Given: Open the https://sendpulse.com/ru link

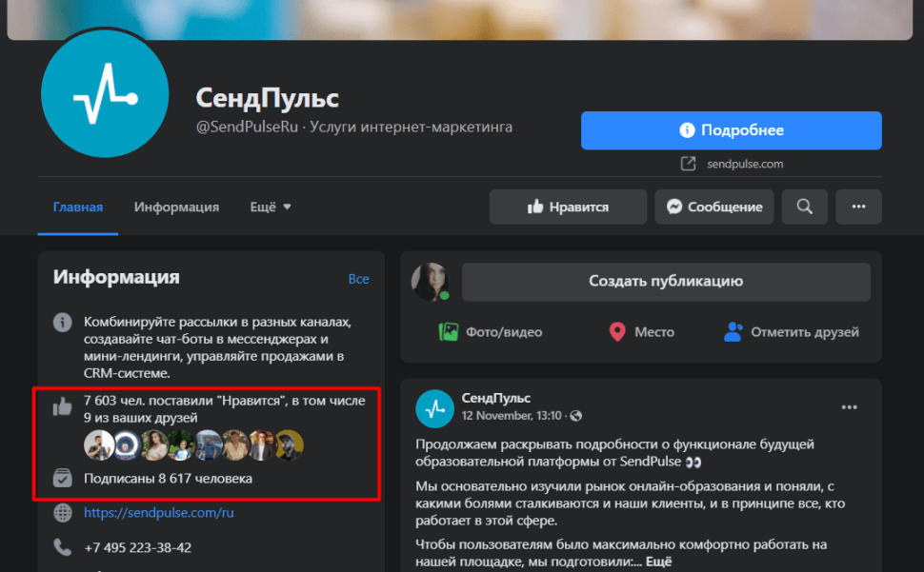Looking at the screenshot, I should click(x=158, y=512).
